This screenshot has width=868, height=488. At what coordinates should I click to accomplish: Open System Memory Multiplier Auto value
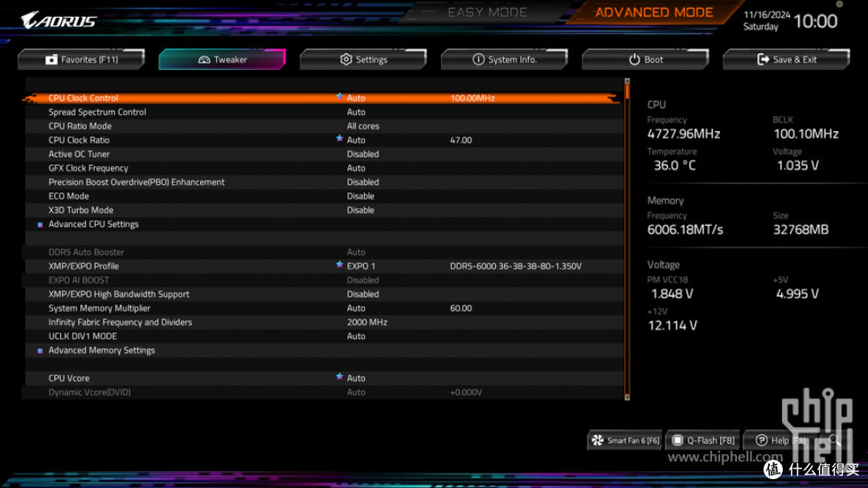[x=356, y=309]
